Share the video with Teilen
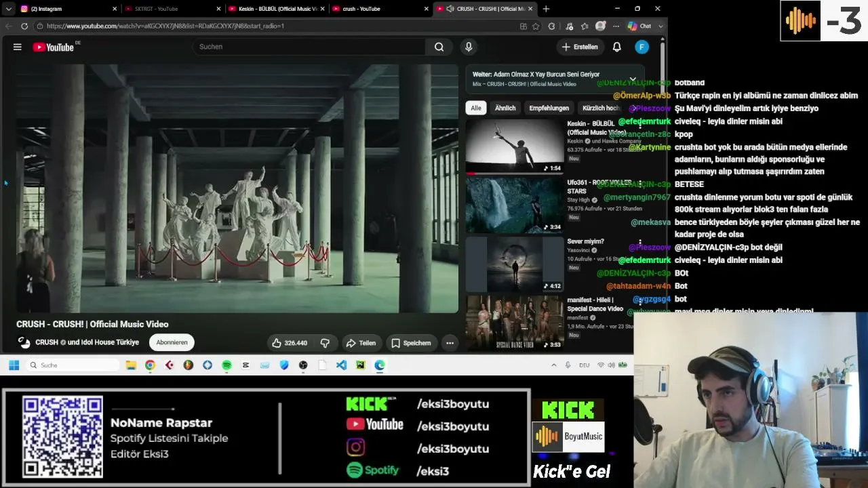Image resolution: width=868 pixels, height=488 pixels. [360, 343]
